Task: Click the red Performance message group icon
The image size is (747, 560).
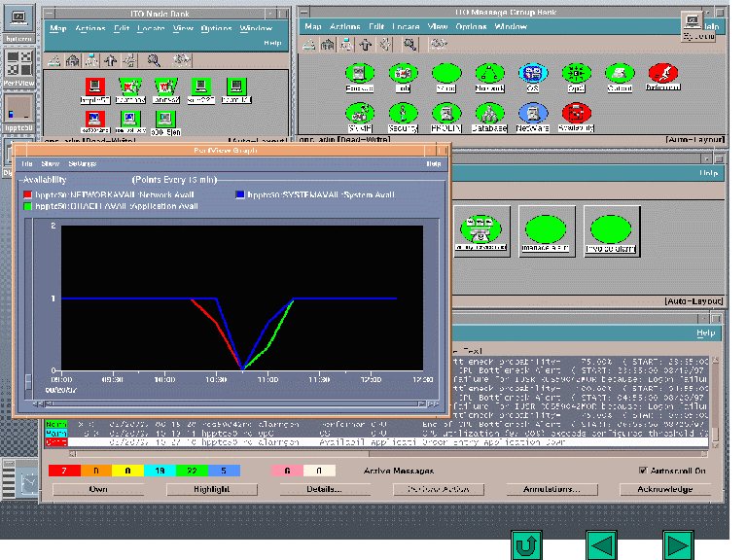Action: pos(663,74)
